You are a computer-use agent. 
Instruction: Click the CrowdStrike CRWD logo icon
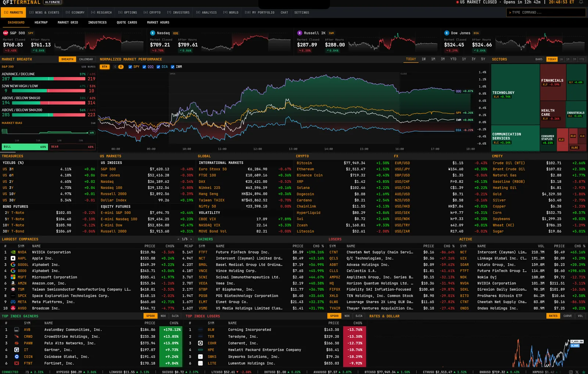coord(17,337)
